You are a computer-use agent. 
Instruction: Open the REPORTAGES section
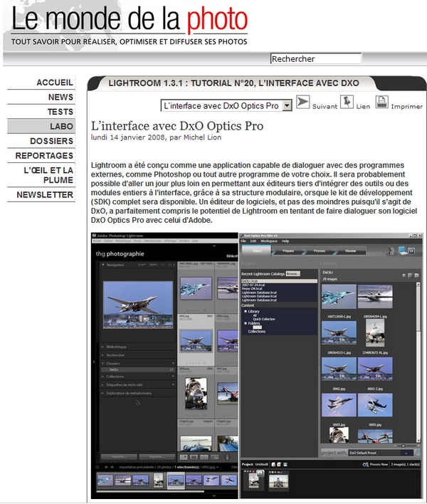(44, 156)
